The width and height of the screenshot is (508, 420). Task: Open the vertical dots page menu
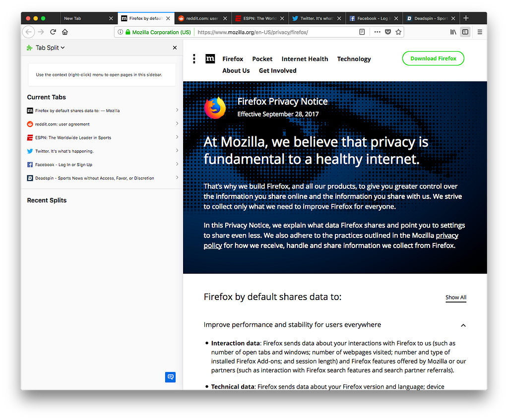point(194,59)
